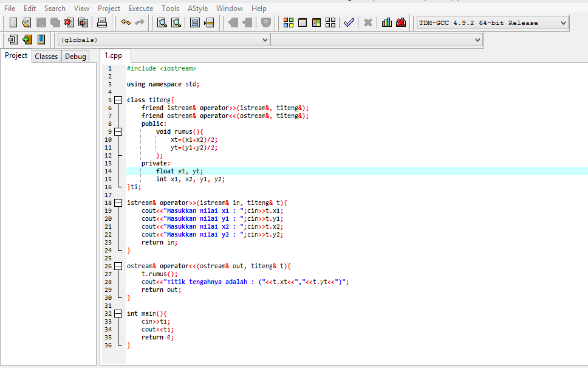Click the Undo arrow icon
The image size is (588, 368).
point(125,23)
